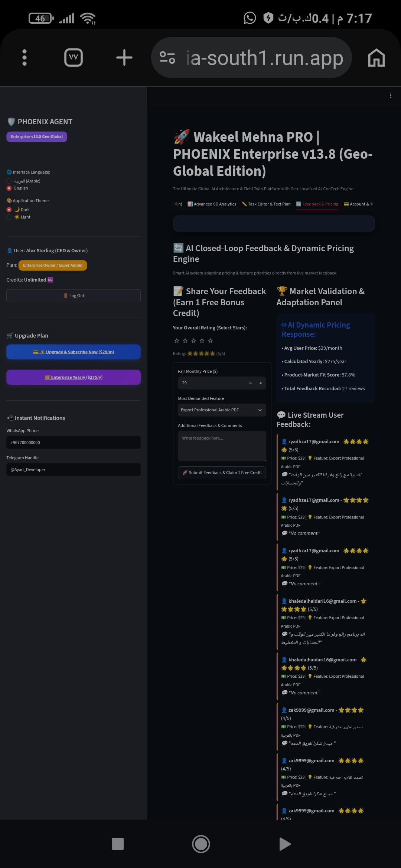The height and width of the screenshot is (868, 401).
Task: Click Submit Feedback & Claim 1 Free Credit
Action: (222, 473)
